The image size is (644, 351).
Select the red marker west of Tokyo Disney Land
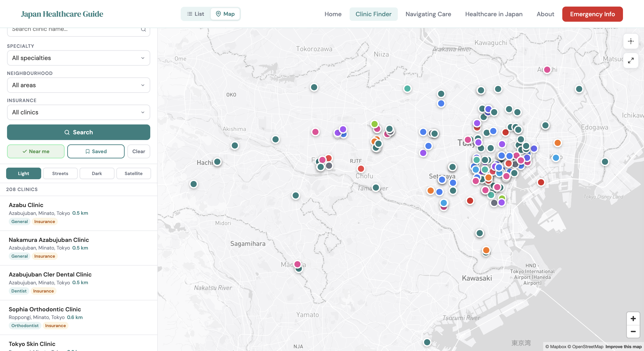pyautogui.click(x=541, y=182)
